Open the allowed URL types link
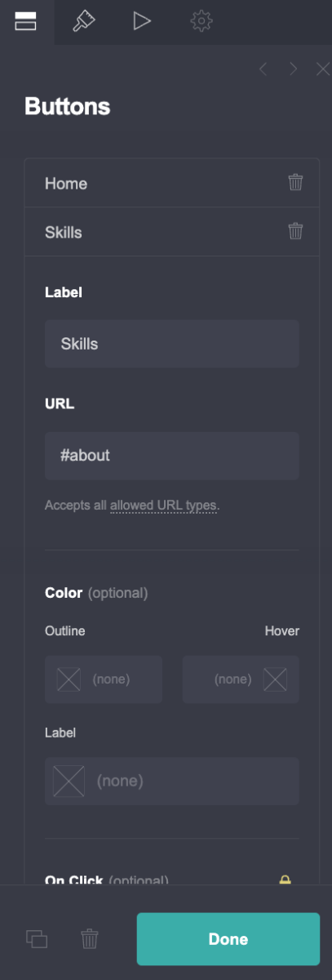332x980 pixels. (x=163, y=506)
